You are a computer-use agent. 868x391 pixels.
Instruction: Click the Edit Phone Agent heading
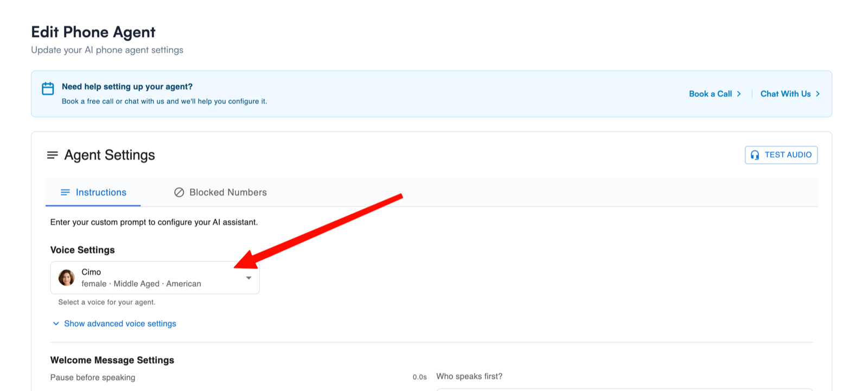click(93, 33)
